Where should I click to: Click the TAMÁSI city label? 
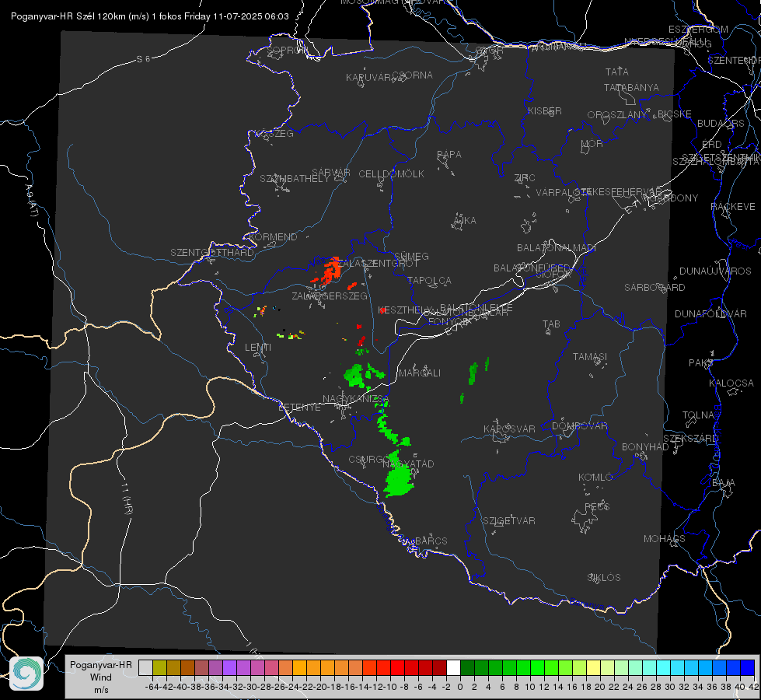590,356
